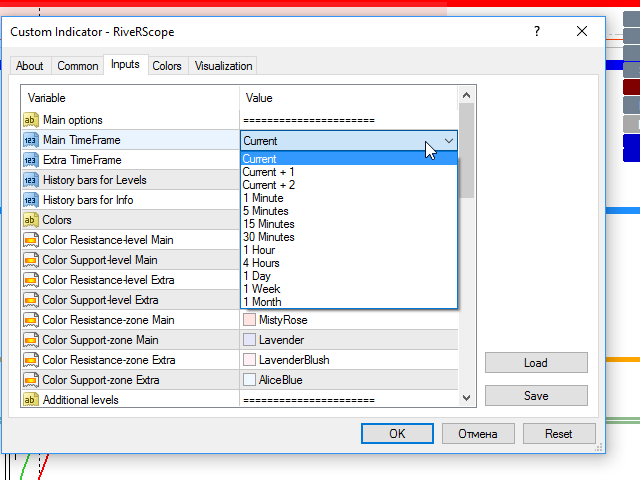Click the Color Support-level Main color icon
Viewport: 640px width, 480px height.
(x=31, y=260)
